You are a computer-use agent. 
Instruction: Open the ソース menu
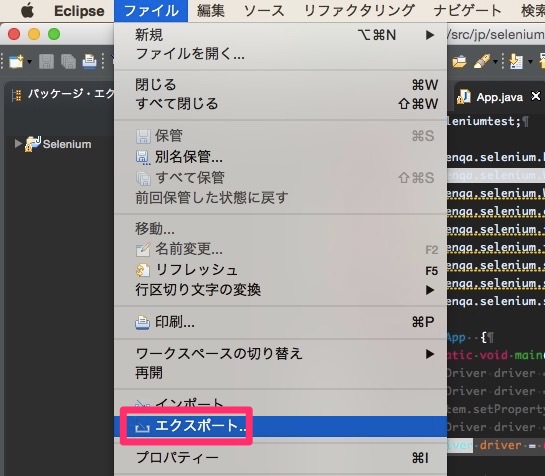(264, 11)
